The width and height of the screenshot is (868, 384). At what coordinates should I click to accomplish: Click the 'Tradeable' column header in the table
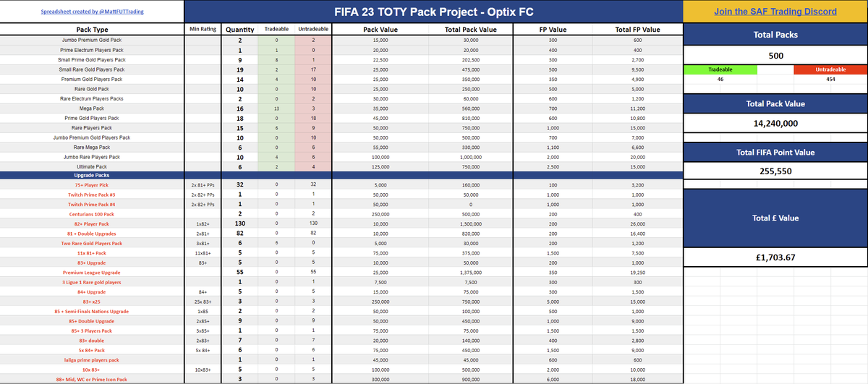click(x=276, y=30)
